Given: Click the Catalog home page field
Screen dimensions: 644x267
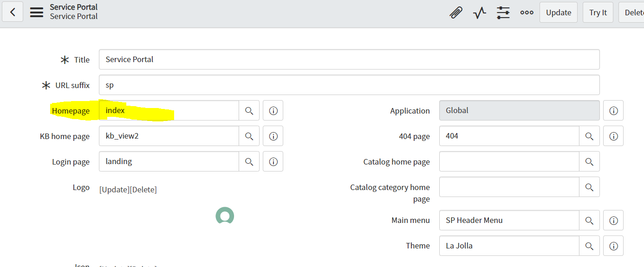Looking at the screenshot, I should pos(509,161).
